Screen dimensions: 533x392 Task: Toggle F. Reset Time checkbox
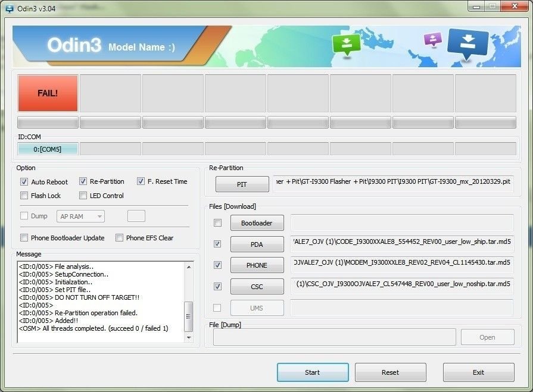pos(141,181)
